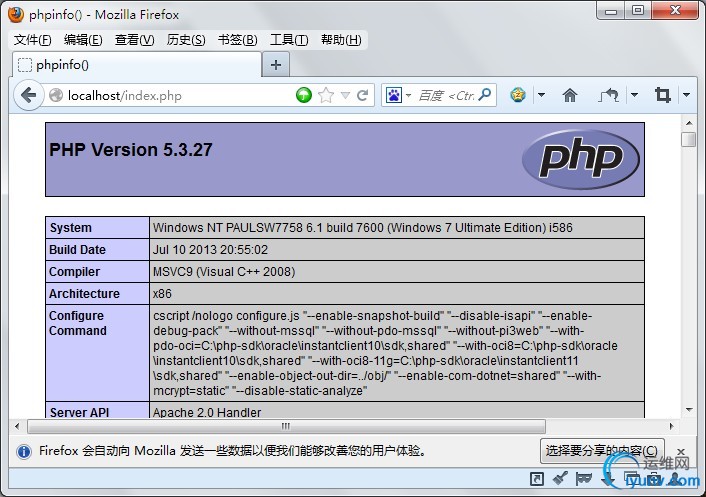Screen dimensions: 706x497
Task: Open dropdown next to star badge icon
Action: [x=542, y=95]
